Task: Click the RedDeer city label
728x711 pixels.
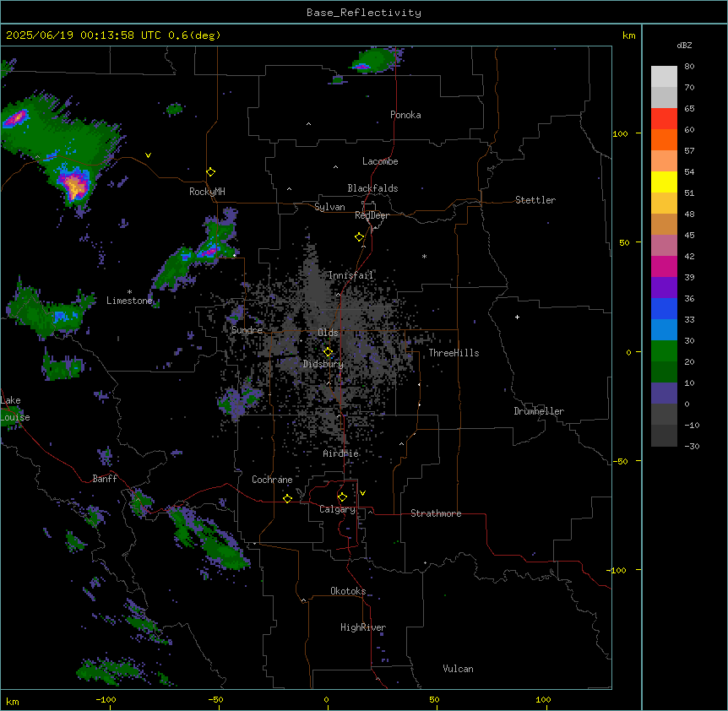Action: pos(372,215)
